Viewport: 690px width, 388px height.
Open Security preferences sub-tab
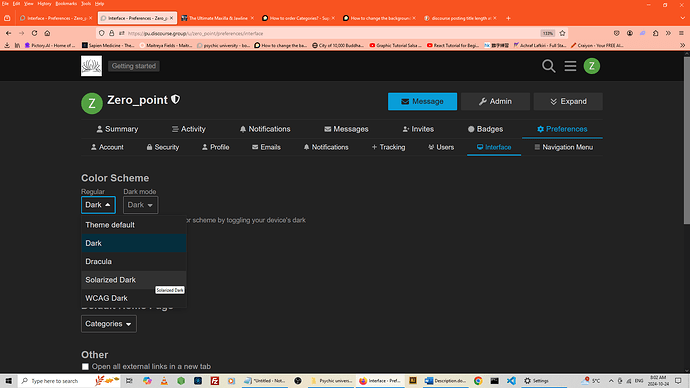pos(162,147)
